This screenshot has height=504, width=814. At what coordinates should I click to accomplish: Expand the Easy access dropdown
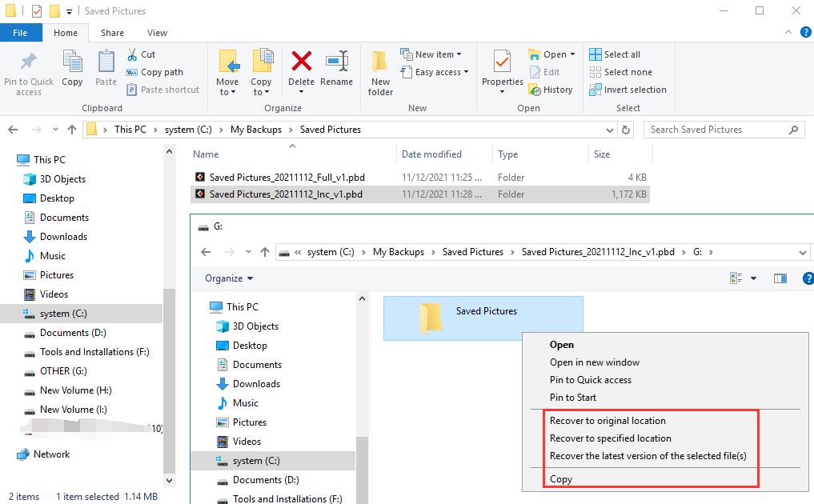[466, 72]
